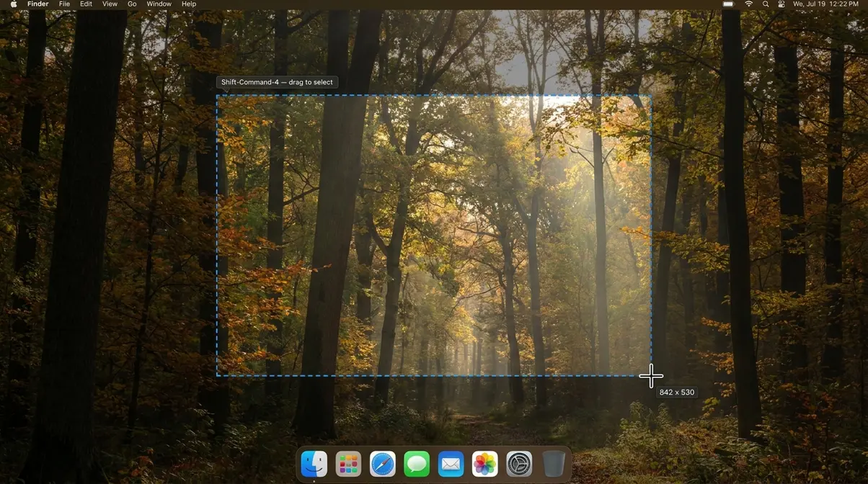Launch Photos from the Dock
Viewport: 868px width, 484px height.
485,464
